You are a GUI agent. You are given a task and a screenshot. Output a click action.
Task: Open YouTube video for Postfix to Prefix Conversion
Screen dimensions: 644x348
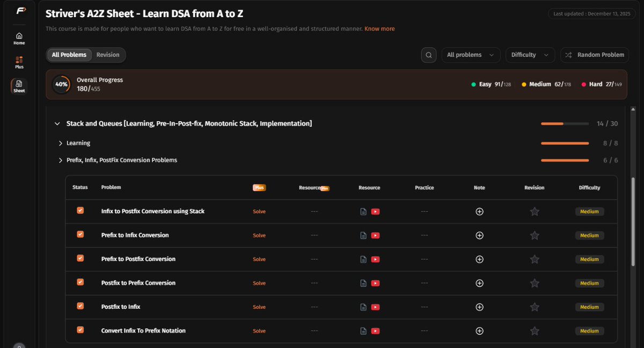pyautogui.click(x=376, y=283)
